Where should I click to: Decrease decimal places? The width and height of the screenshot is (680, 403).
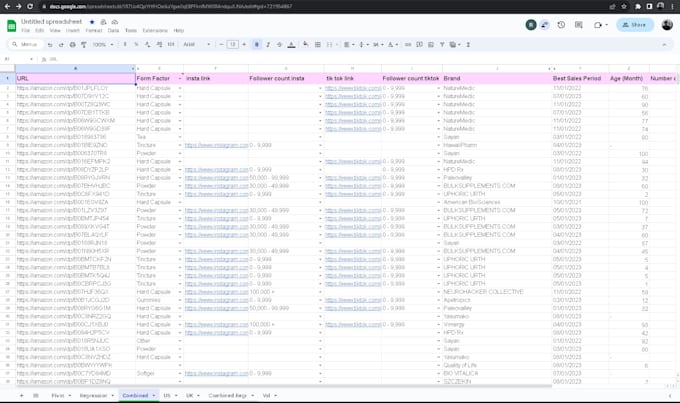147,44
